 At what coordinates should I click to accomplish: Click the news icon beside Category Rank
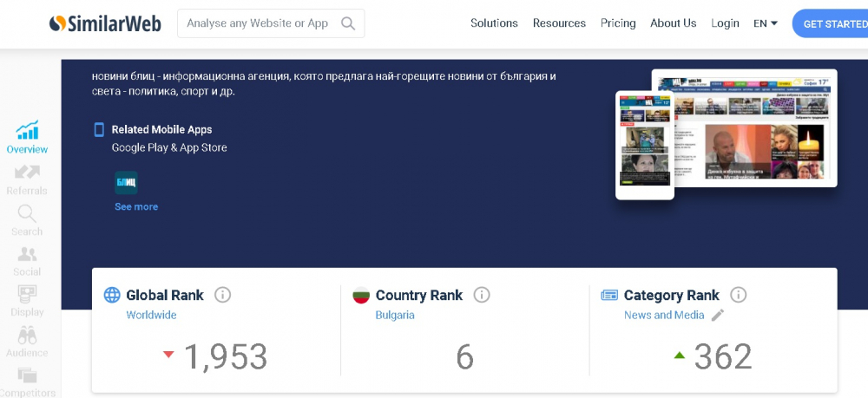[609, 295]
